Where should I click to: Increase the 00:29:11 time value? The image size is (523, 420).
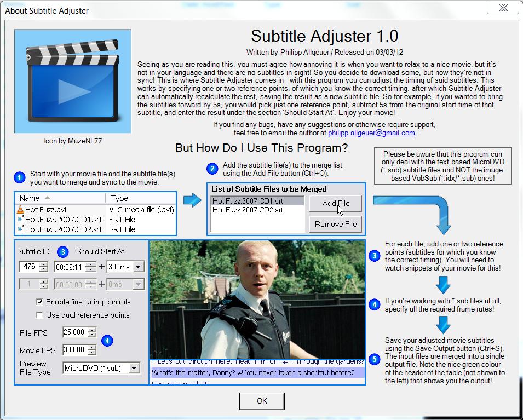(90, 264)
